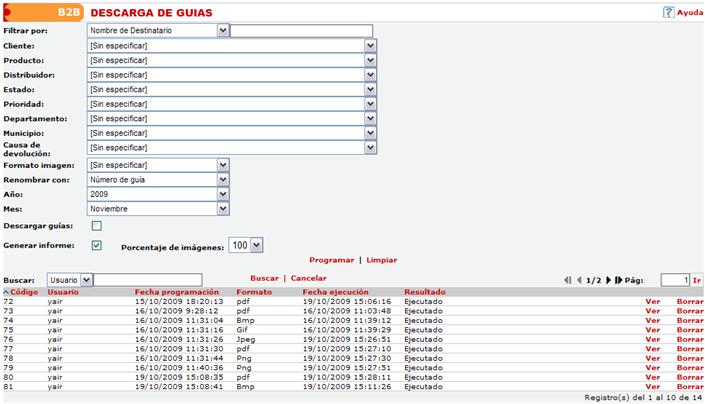705x404 pixels.
Task: Click the Ir page go button
Action: pyautogui.click(x=697, y=280)
